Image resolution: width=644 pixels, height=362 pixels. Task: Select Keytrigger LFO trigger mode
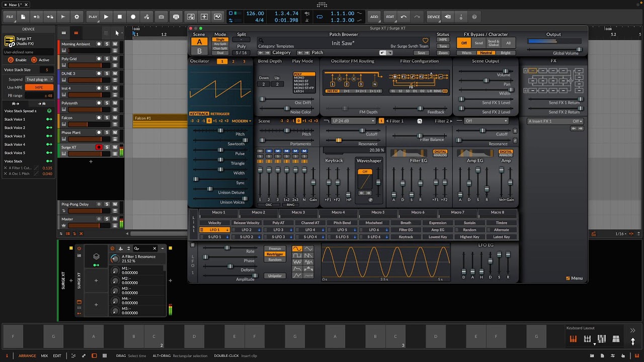click(275, 254)
